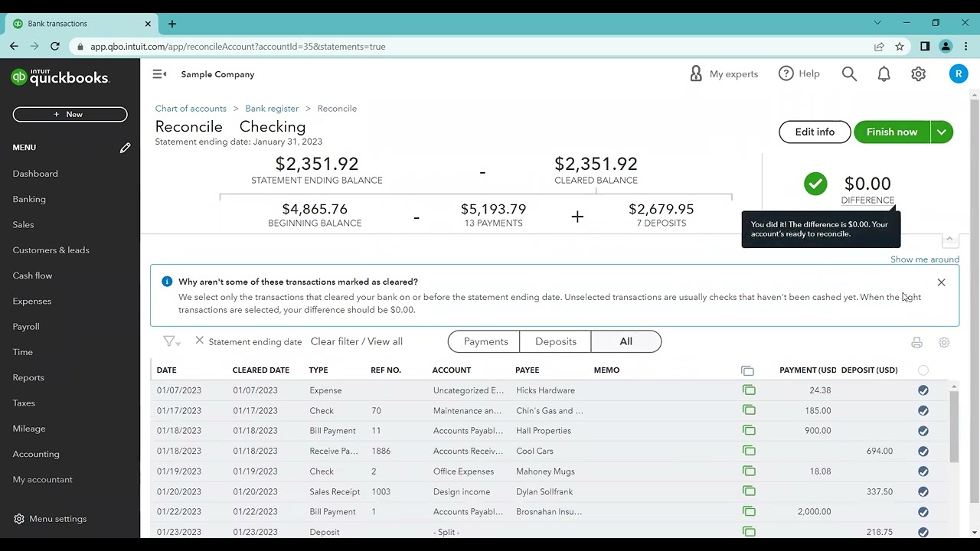Click the Show me around link

[925, 259]
